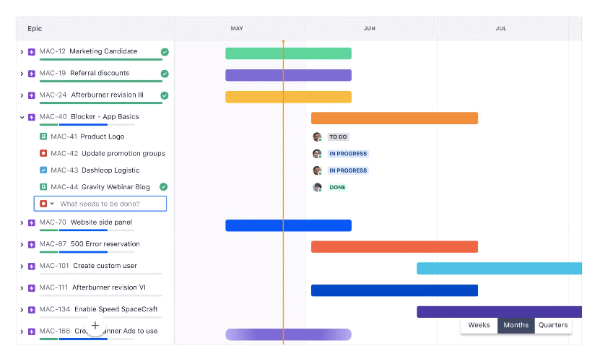Click the purple epic icon for MAC-19
600x364 pixels.
pos(32,74)
